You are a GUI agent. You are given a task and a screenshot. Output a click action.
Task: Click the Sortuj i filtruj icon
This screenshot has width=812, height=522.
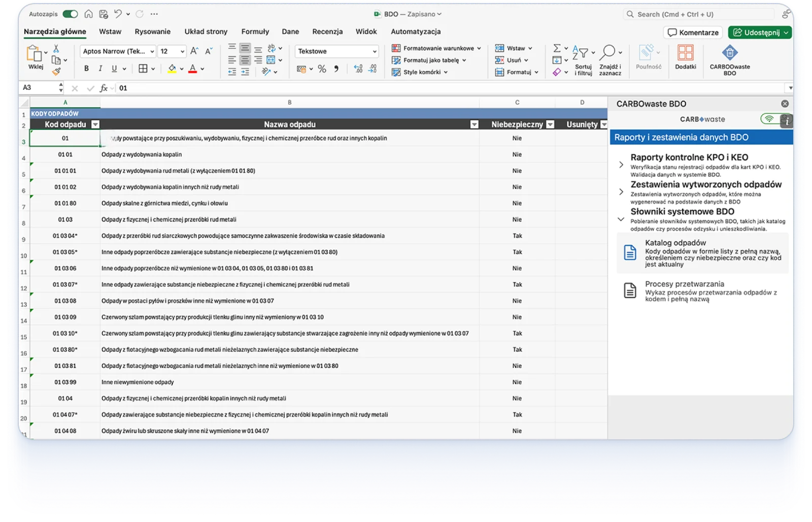[582, 53]
